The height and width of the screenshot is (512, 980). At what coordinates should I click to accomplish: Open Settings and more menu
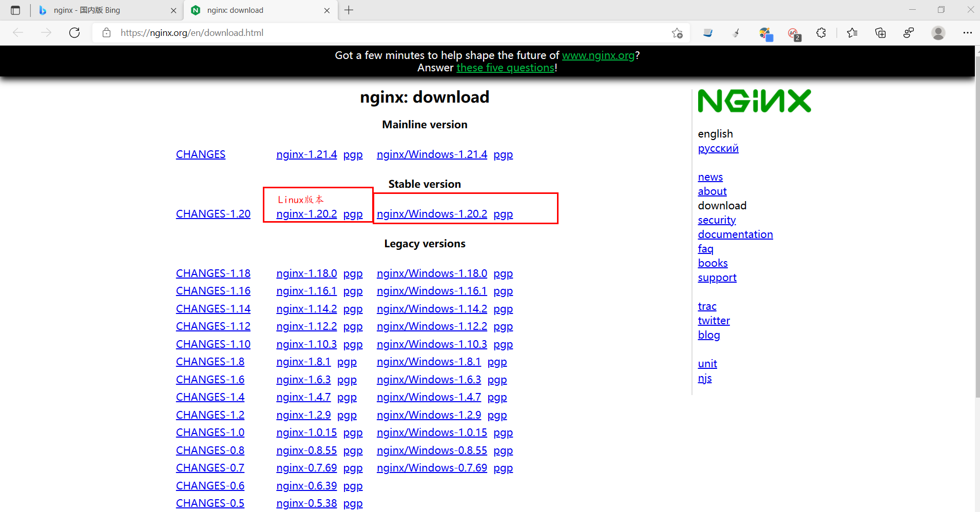pos(967,33)
